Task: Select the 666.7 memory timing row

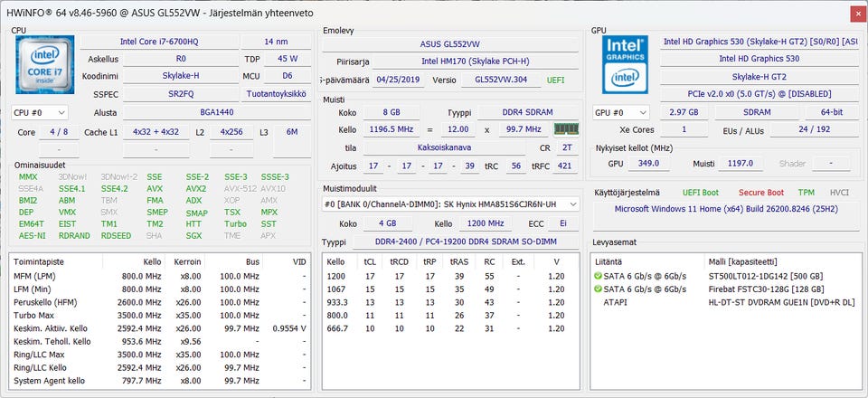Action: [450, 329]
